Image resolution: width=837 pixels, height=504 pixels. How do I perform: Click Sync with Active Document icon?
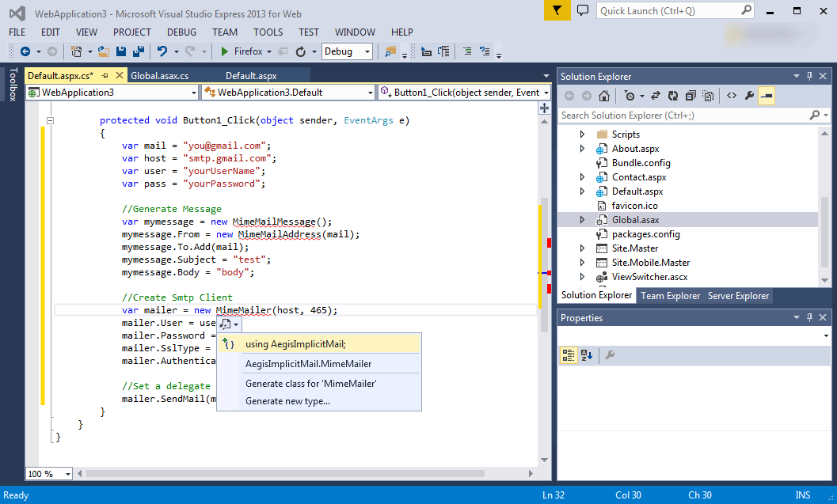(656, 96)
